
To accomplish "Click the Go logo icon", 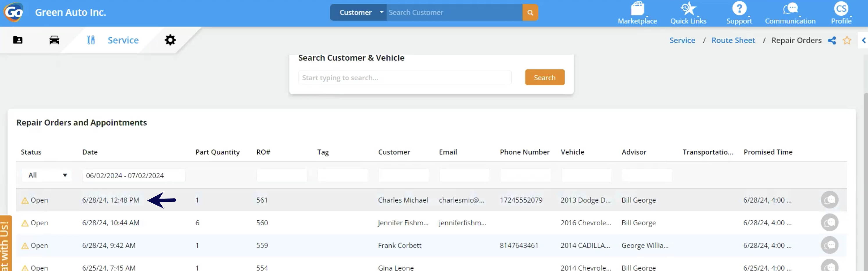I will tap(13, 12).
